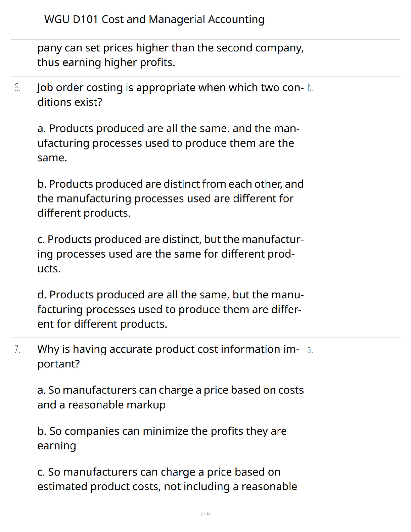This screenshot has height=532, width=411.
Task: Choose option b about distinct products, different processes
Action: [171, 198]
